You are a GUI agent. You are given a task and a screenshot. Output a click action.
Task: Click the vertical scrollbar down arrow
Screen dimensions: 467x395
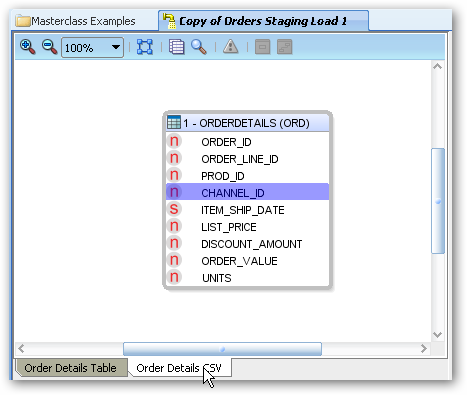pos(437,335)
